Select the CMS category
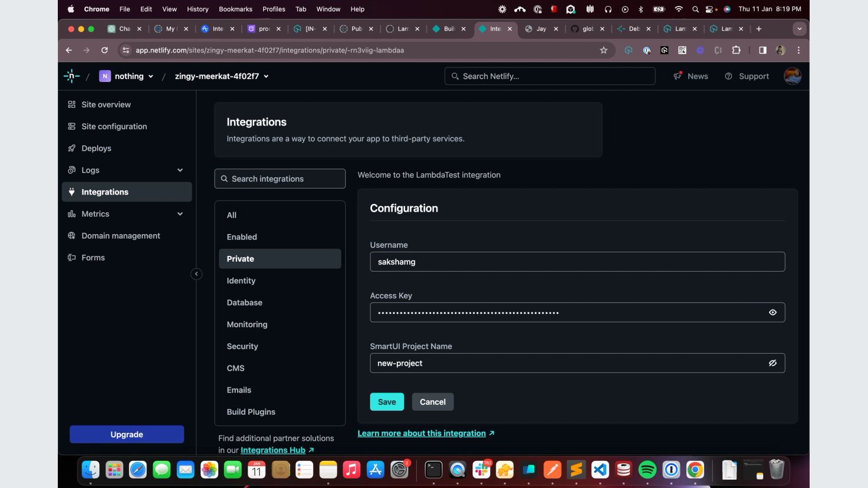Screen dimensions: 868x488 [280, 368]
